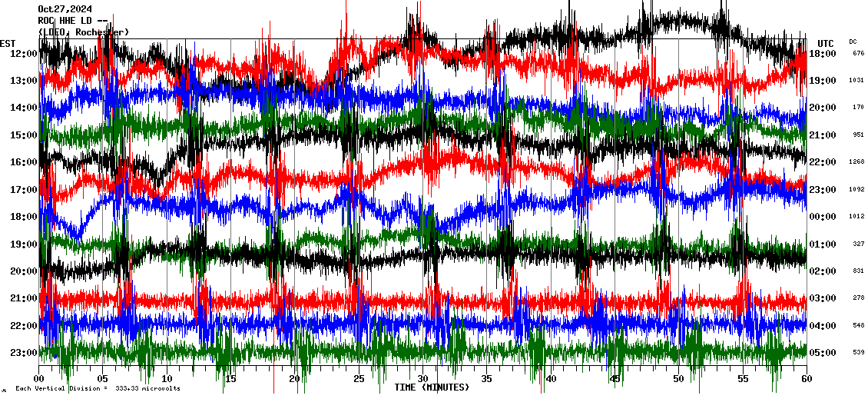Click the 05 minute axis tick label

tap(103, 379)
